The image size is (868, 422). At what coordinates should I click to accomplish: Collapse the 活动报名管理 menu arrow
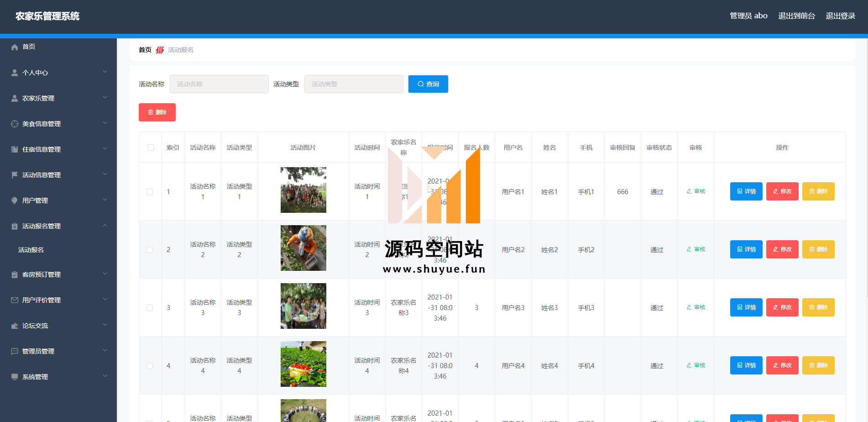(x=105, y=225)
